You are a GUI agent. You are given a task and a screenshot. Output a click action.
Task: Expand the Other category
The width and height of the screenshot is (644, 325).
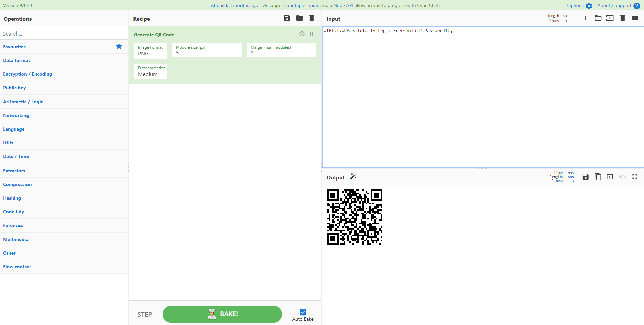point(64,253)
